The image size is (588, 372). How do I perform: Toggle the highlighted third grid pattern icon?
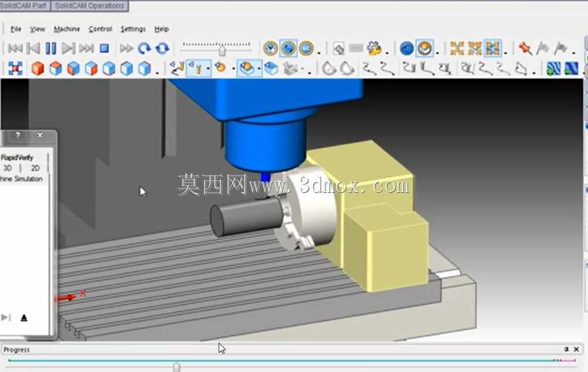(x=493, y=48)
